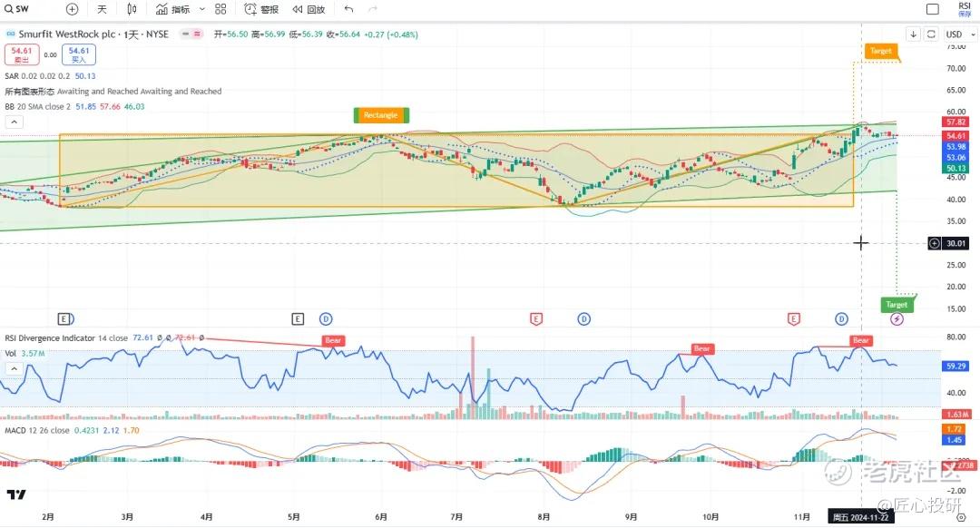Click the loop arrows button above the price scale
980x528 pixels.
931,34
